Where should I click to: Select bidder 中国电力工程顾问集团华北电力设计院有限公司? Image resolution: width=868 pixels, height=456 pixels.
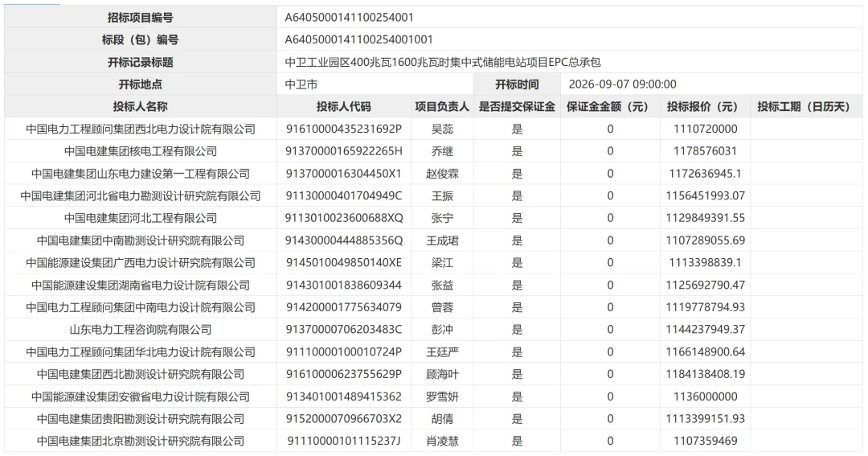[141, 351]
